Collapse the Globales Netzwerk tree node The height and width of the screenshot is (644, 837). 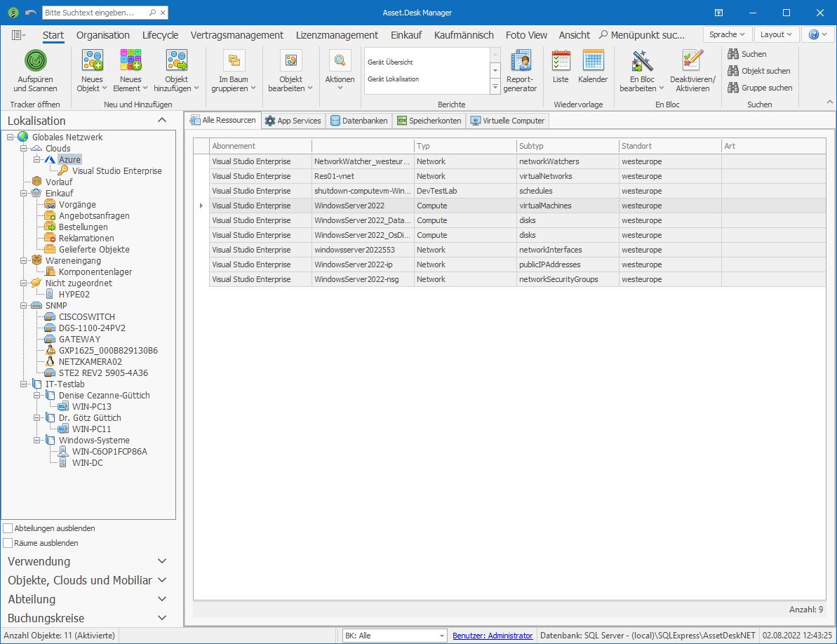click(11, 137)
